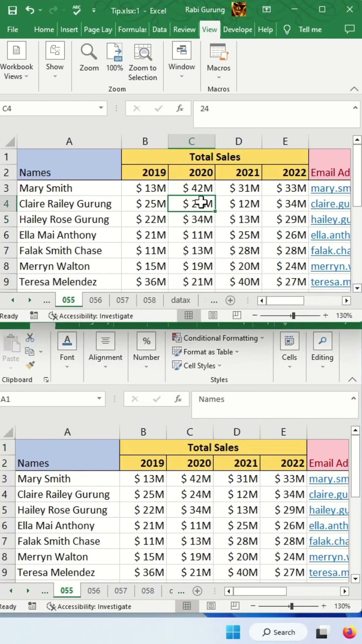Click the Save icon in title bar
Viewport: 362px width, 644px height.
[12, 10]
